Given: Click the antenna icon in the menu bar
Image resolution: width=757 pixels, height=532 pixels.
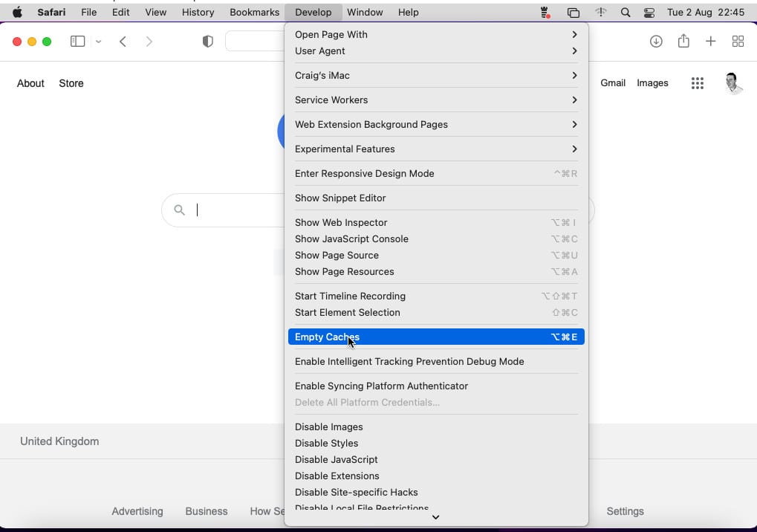Looking at the screenshot, I should click(600, 13).
